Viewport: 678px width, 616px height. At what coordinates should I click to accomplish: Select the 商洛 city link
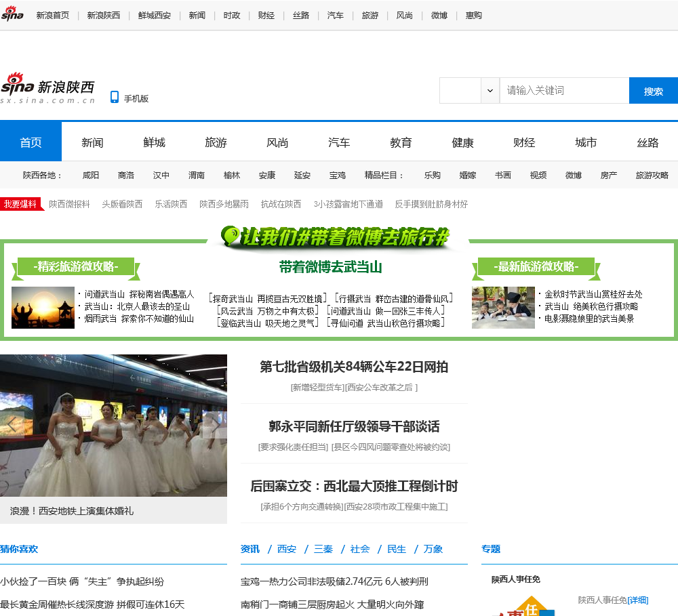point(126,175)
